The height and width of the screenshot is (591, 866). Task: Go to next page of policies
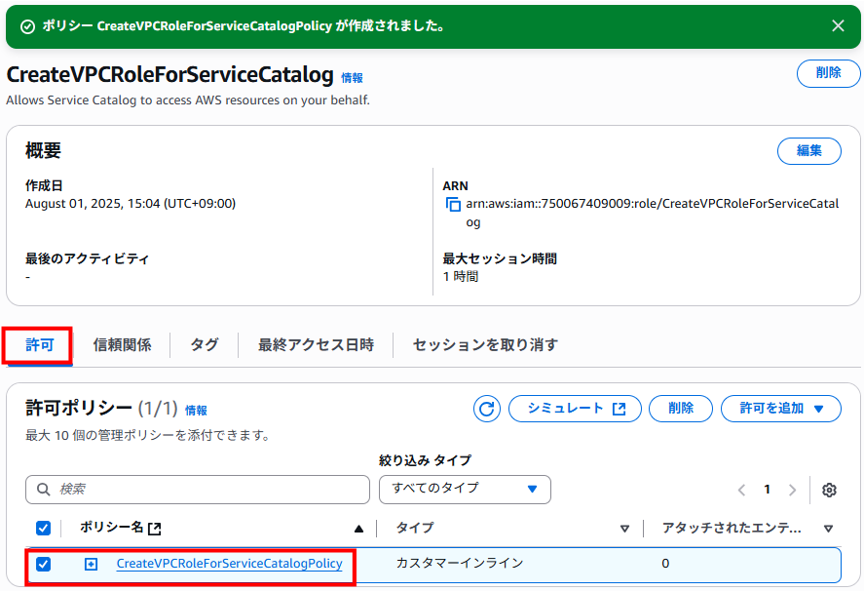[793, 490]
